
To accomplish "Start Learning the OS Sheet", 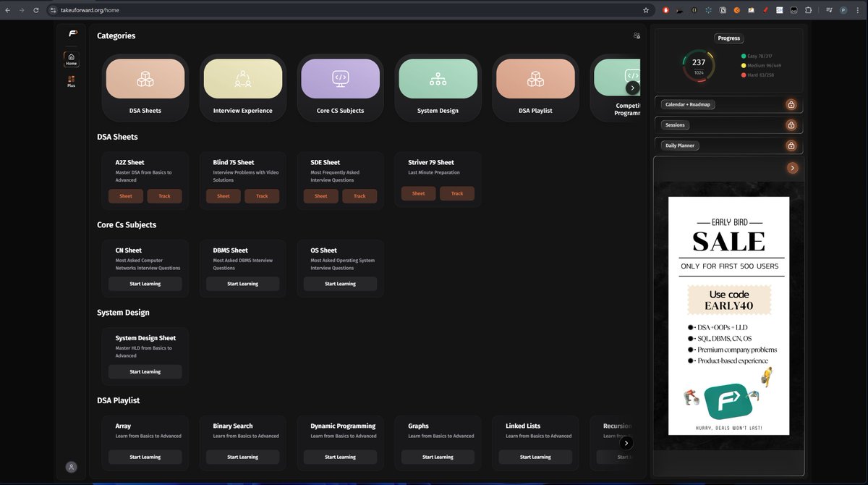I will [x=341, y=284].
